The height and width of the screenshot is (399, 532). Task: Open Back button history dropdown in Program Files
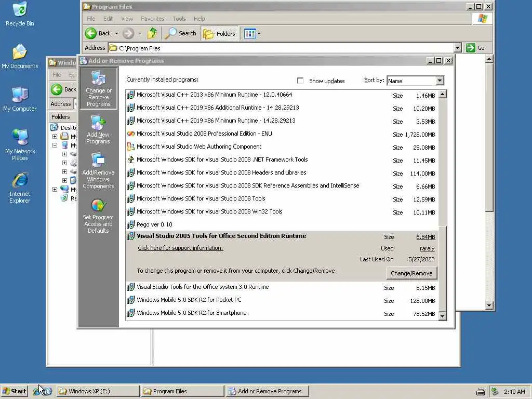point(116,33)
